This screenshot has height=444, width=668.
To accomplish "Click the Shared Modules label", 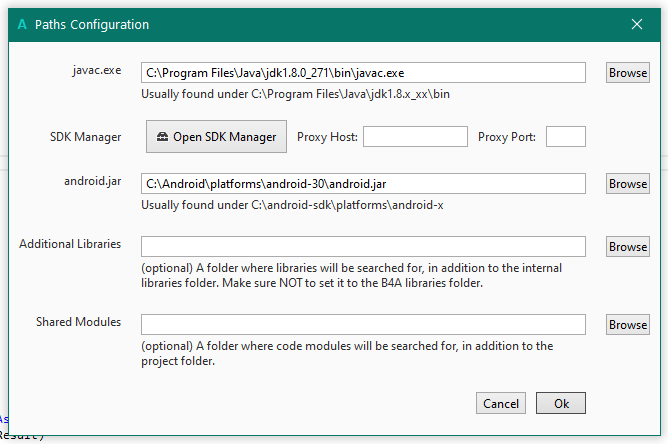I will 78,322.
